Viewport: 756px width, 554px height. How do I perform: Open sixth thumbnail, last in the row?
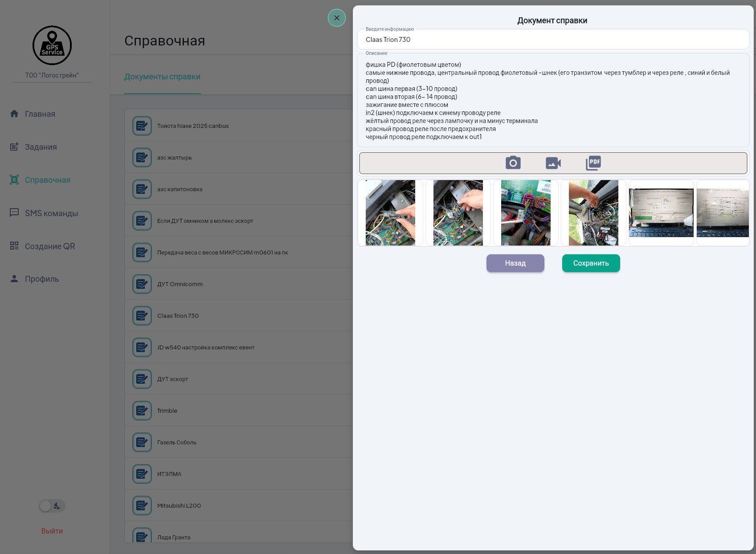723,213
